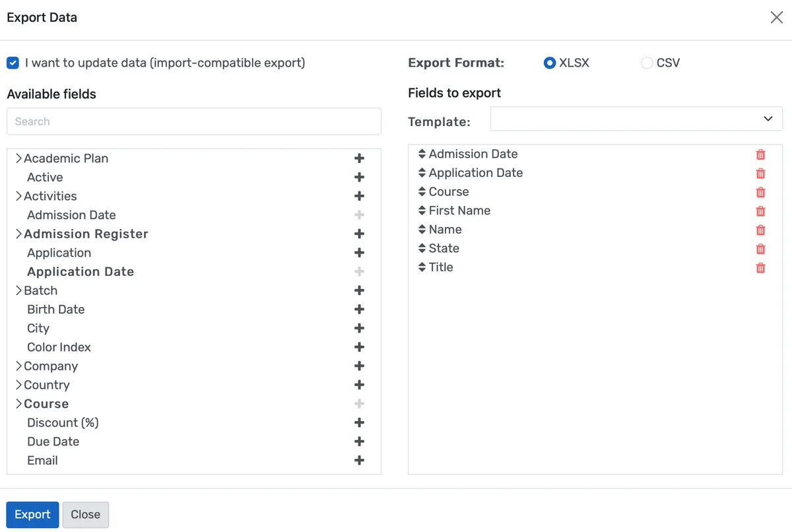This screenshot has height=532, width=792.
Task: Add the City field with its plus icon
Action: coord(359,328)
